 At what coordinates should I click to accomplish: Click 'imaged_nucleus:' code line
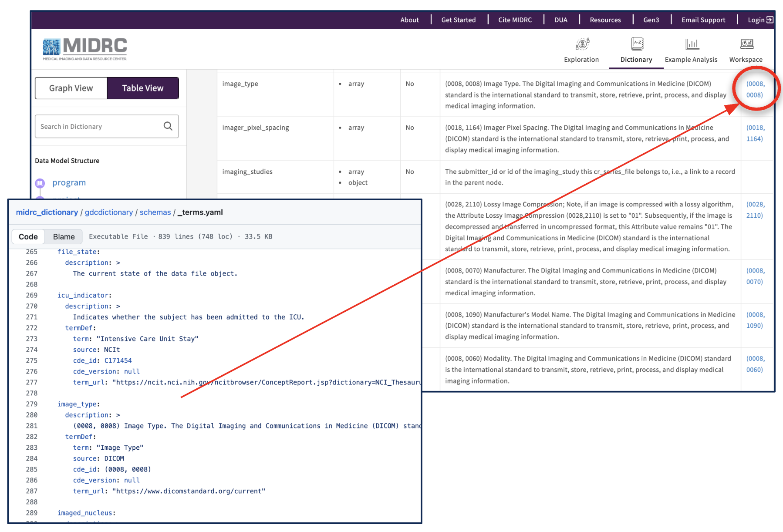pos(86,513)
